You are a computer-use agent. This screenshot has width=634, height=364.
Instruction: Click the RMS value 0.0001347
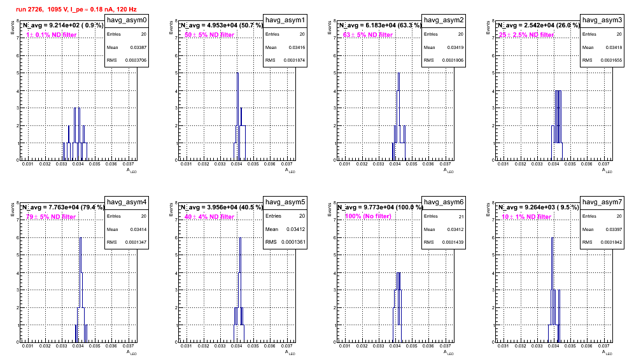pyautogui.click(x=136, y=242)
